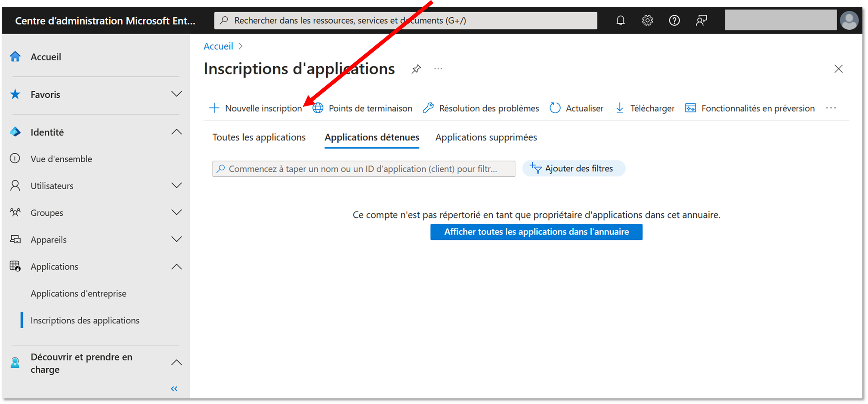Go to Accueil in sidebar
The image size is (868, 404).
(46, 57)
